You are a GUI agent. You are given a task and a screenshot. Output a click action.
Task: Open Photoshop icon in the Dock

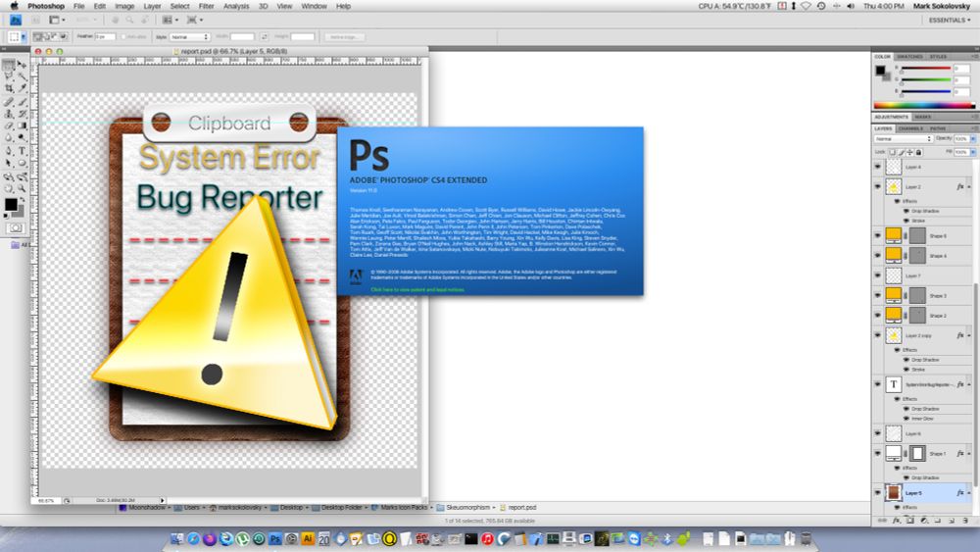tap(275, 538)
